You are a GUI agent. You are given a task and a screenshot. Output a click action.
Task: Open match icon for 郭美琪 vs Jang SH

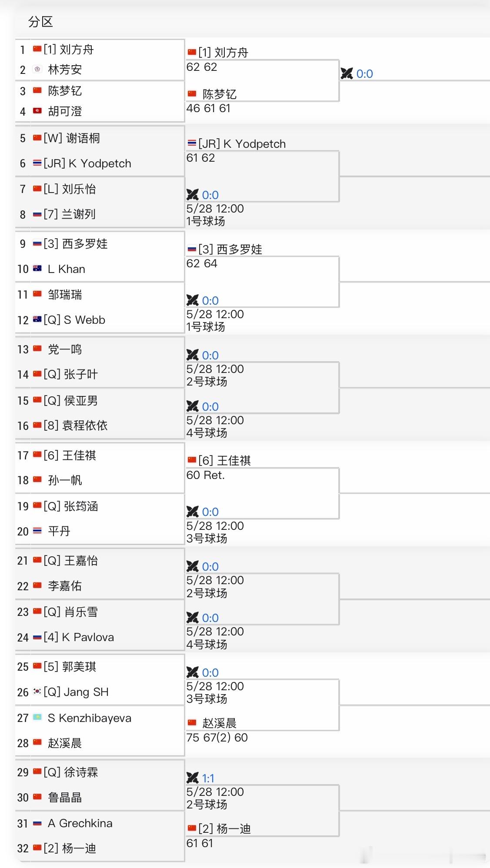pos(192,672)
